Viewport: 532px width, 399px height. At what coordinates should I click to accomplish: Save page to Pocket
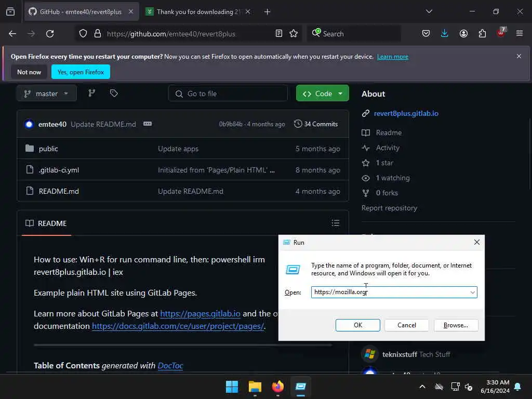(426, 34)
